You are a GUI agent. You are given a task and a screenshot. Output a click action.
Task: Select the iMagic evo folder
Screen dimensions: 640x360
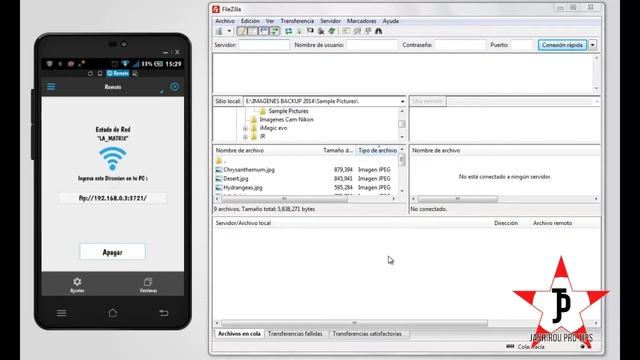tap(273, 128)
